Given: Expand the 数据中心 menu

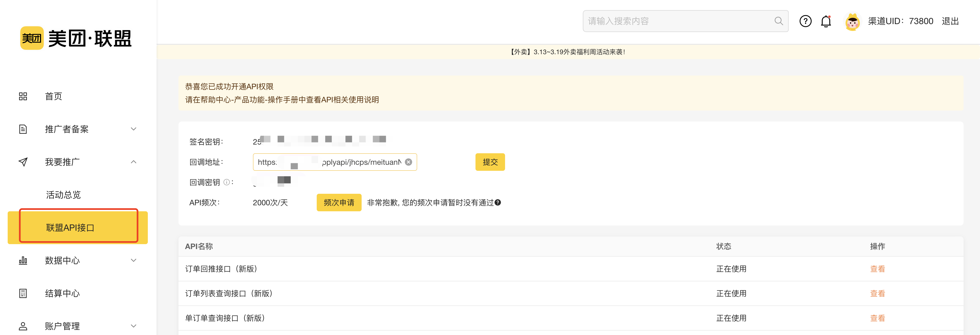Looking at the screenshot, I should pos(133,261).
